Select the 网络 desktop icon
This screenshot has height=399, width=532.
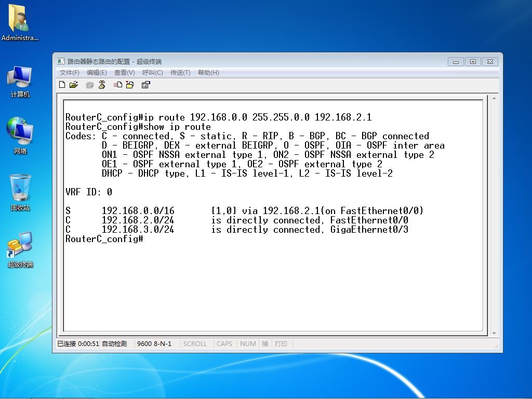pyautogui.click(x=20, y=136)
